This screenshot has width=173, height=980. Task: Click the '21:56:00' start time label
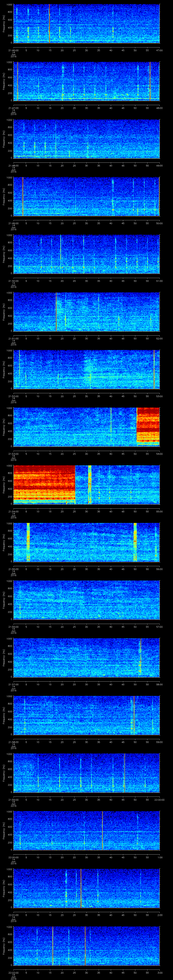point(13,627)
